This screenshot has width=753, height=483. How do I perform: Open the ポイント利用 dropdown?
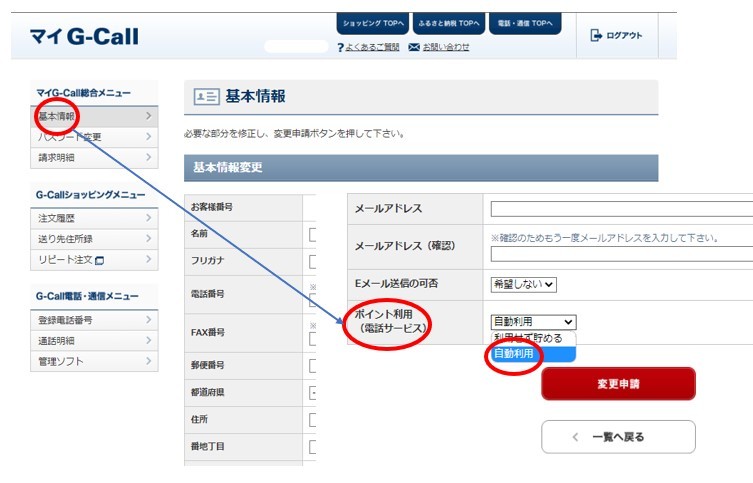click(533, 321)
